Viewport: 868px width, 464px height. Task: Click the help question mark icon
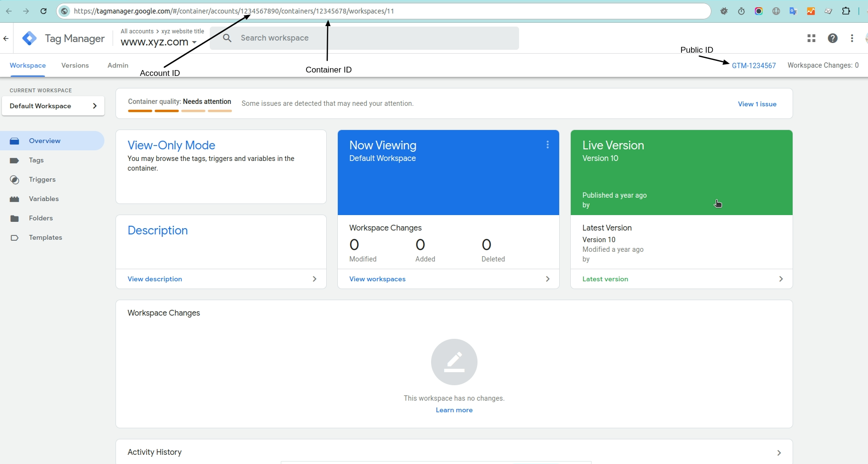832,38
